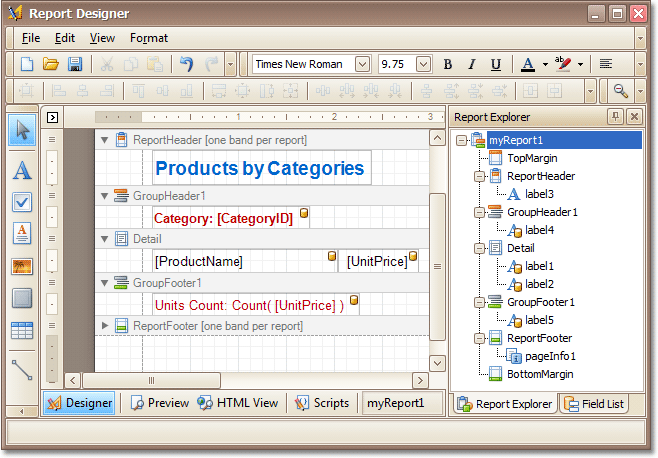Viewport: 658px width, 458px height.
Task: Select the Table control tool
Action: [x=22, y=330]
